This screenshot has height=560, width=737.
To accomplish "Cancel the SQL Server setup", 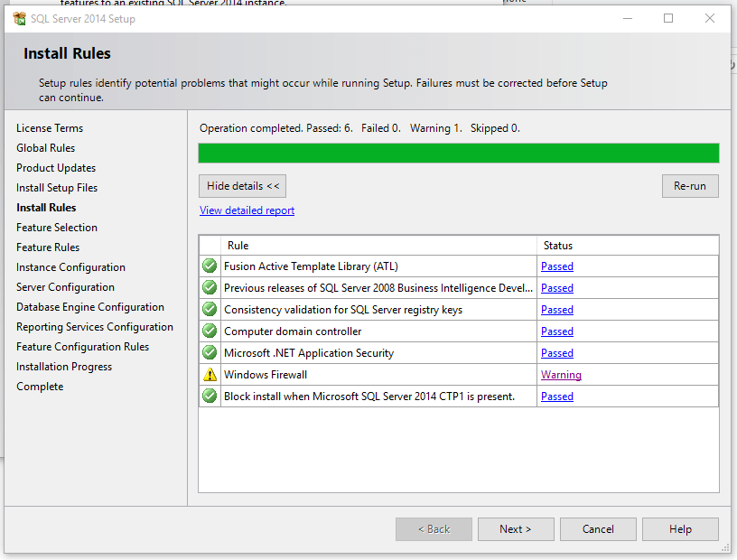I will (x=598, y=529).
